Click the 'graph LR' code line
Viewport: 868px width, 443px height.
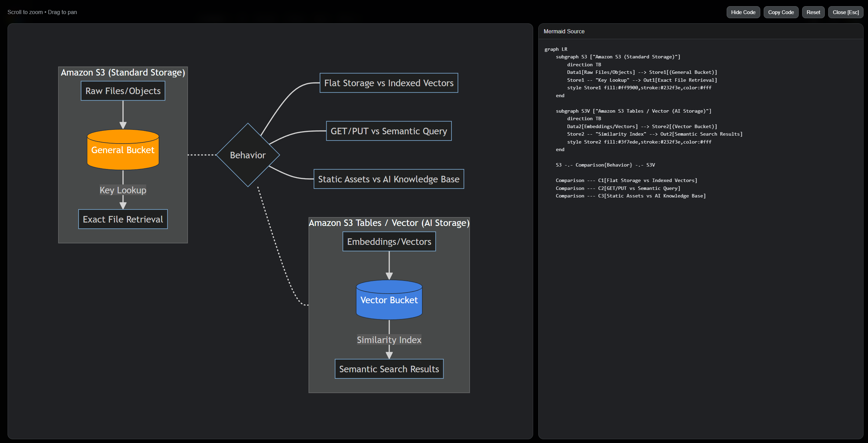coord(556,49)
